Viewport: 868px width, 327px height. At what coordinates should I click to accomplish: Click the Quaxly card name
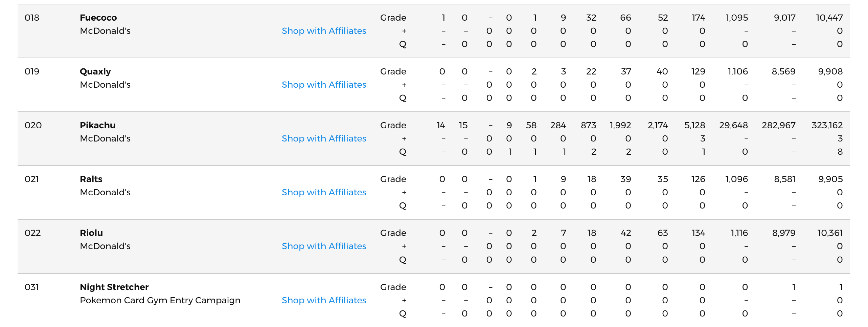pyautogui.click(x=95, y=72)
